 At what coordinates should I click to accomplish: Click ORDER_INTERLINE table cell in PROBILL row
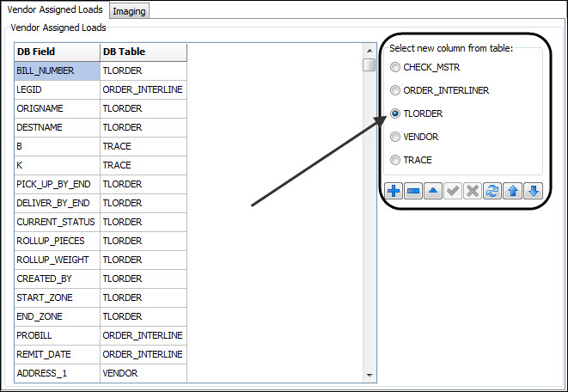[144, 335]
